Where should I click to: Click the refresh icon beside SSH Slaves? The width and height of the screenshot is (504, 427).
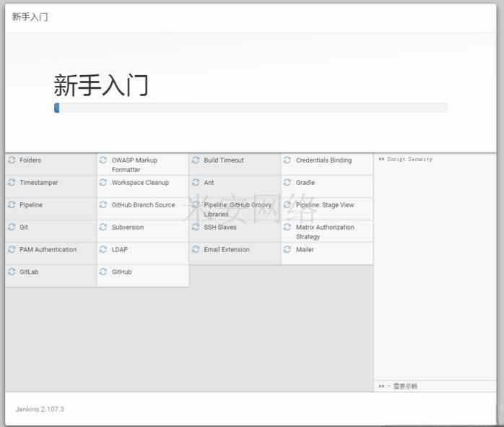click(x=196, y=227)
